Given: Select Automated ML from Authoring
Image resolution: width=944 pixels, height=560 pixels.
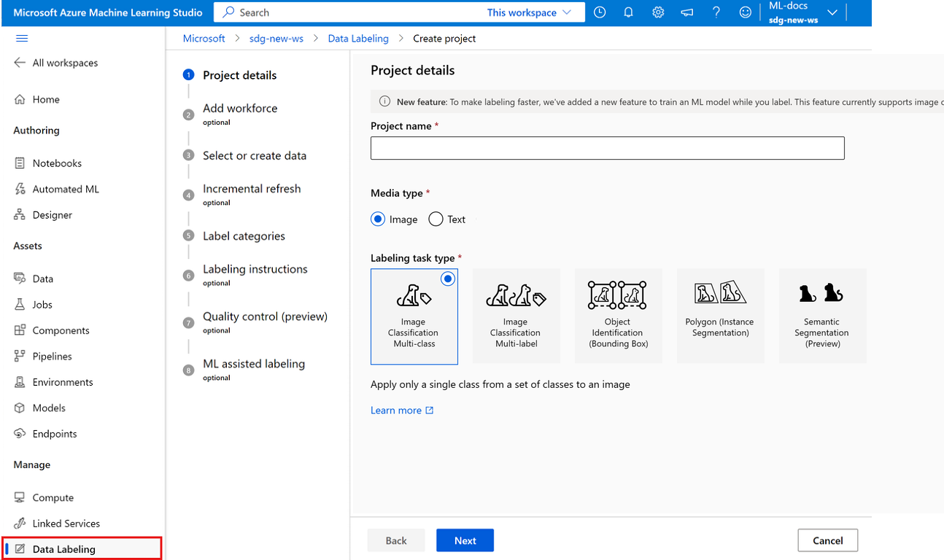Looking at the screenshot, I should tap(64, 189).
